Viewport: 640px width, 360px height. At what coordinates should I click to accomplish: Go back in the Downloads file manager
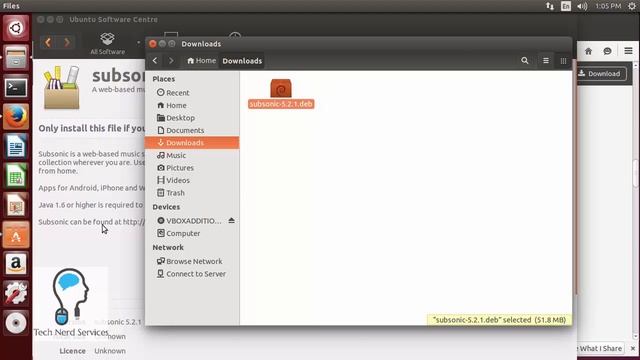pos(155,61)
